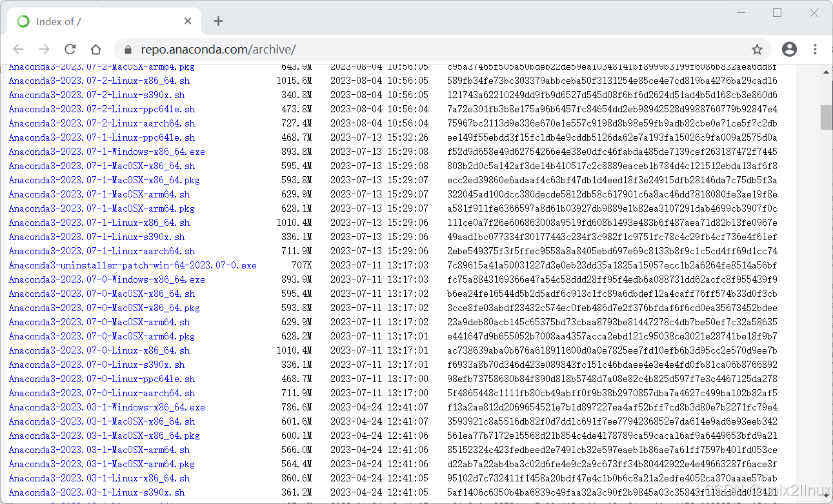833x504 pixels.
Task: Click hash of uninstaller-patch-win-64 starting 7c89615a41a5
Action: click(x=612, y=265)
